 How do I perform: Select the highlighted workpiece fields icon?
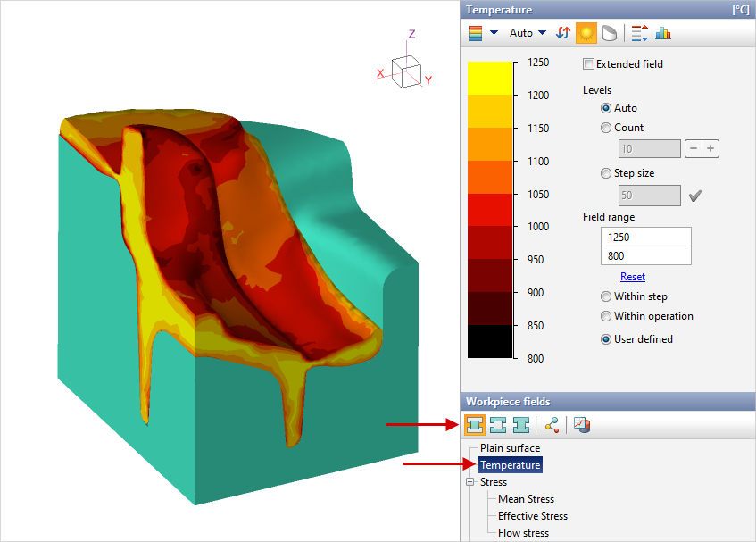[476, 425]
